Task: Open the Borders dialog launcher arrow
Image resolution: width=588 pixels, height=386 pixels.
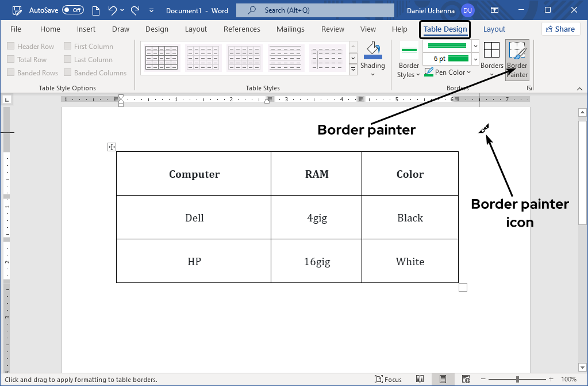Action: coord(528,87)
